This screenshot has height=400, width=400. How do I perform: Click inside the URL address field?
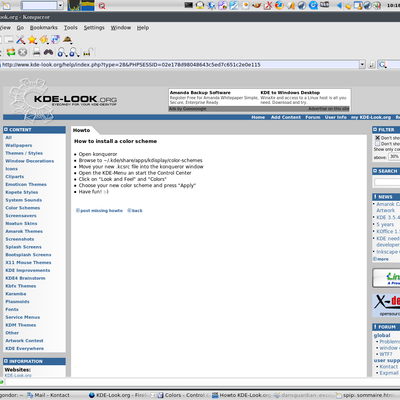(180, 65)
